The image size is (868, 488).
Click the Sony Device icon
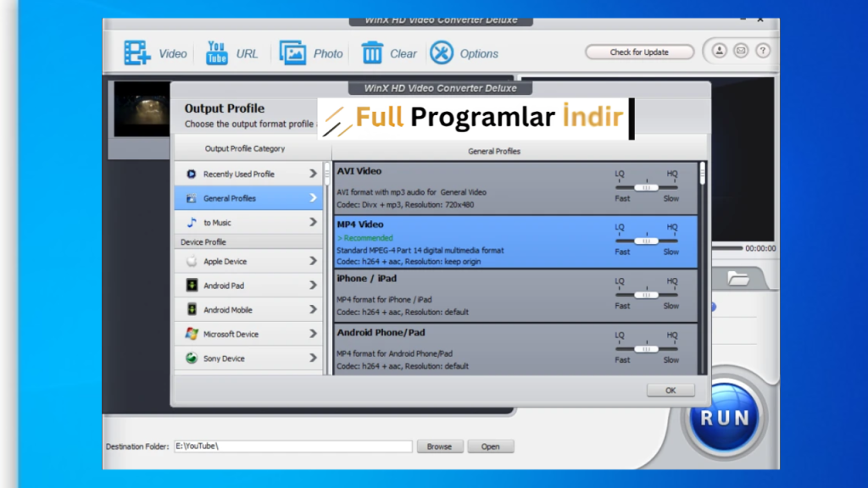click(x=192, y=358)
